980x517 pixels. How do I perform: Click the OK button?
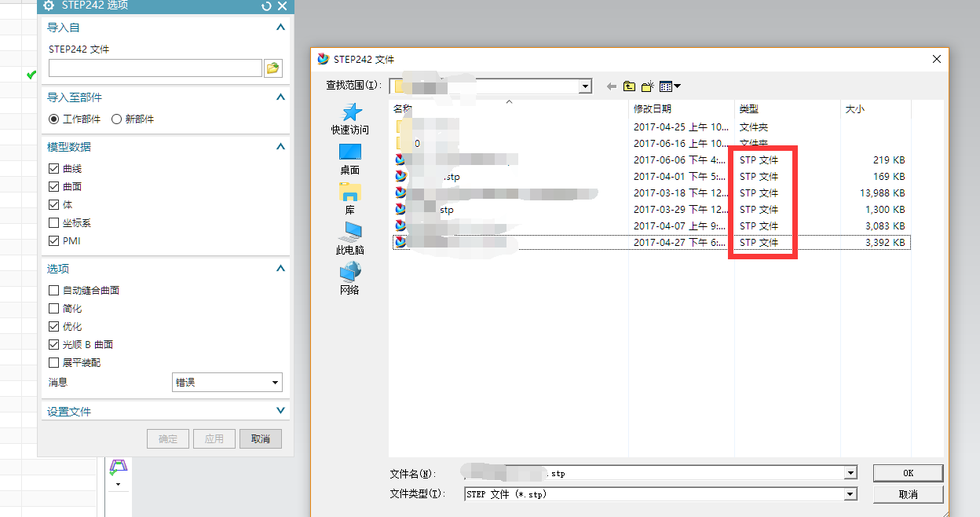point(908,472)
